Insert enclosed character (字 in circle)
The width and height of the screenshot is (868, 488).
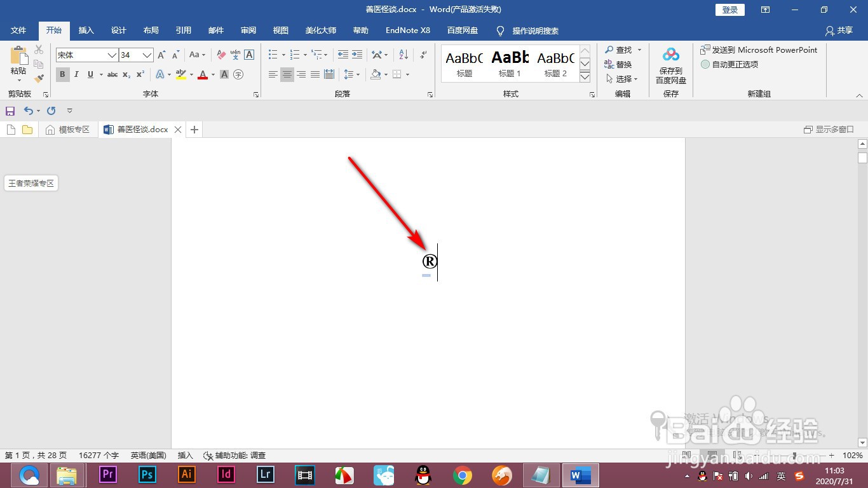tap(238, 74)
